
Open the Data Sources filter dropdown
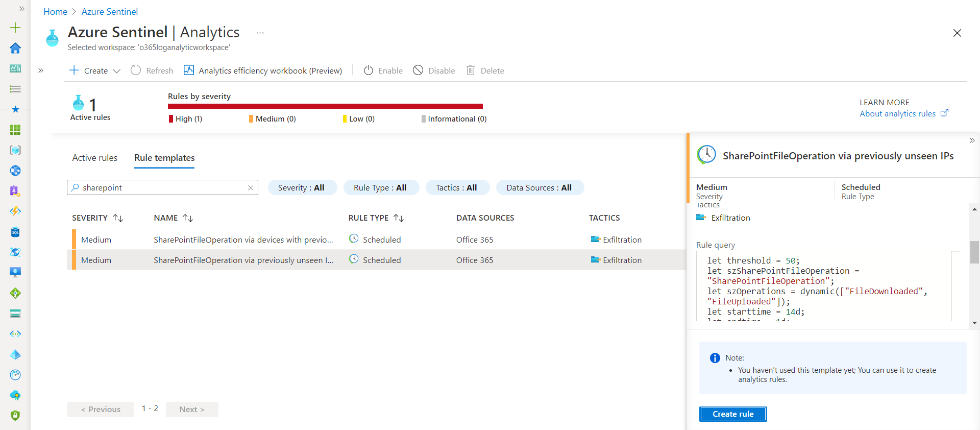point(539,188)
